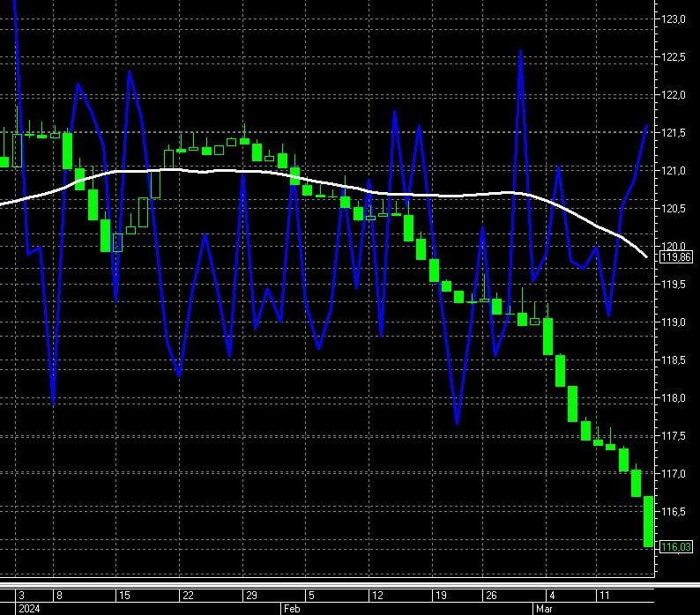Viewport: 700px width, 615px height.
Task: Click the 119,5 price axis label
Action: tap(674, 285)
